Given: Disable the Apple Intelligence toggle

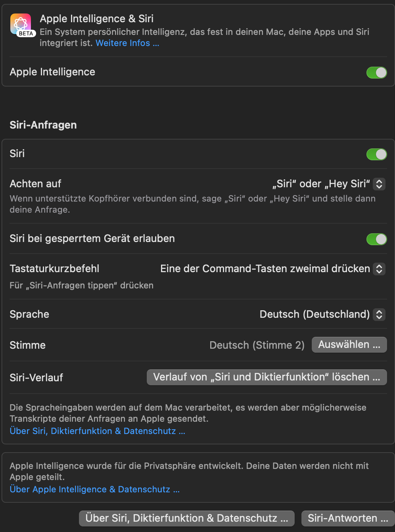Looking at the screenshot, I should coord(376,73).
